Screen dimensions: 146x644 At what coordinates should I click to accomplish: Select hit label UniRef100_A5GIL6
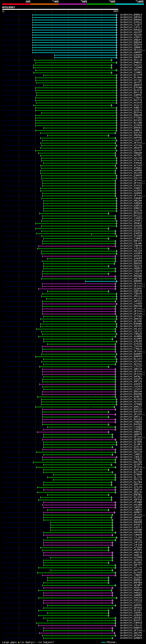131,296
